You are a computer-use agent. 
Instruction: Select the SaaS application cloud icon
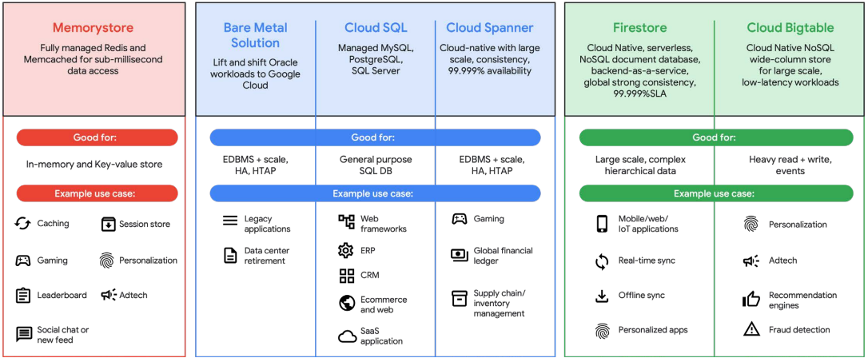pos(347,336)
